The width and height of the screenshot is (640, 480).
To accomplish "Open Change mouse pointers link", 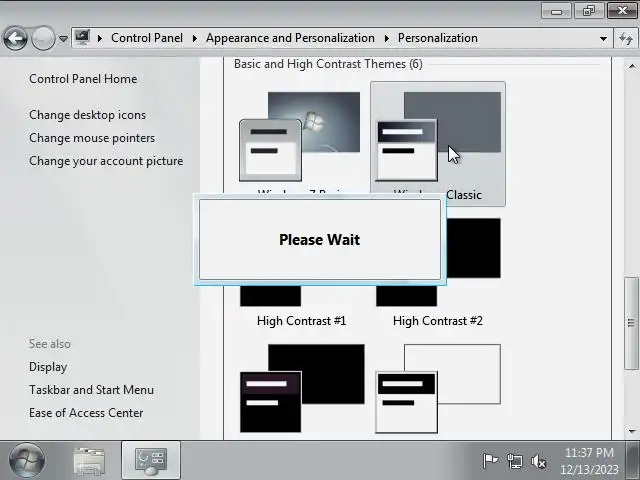I will 92,138.
